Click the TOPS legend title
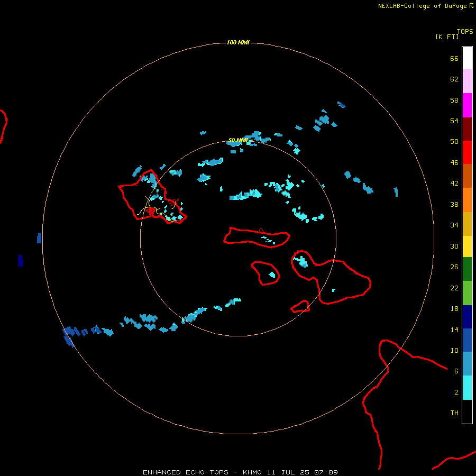The width and height of the screenshot is (476, 476). [x=465, y=32]
